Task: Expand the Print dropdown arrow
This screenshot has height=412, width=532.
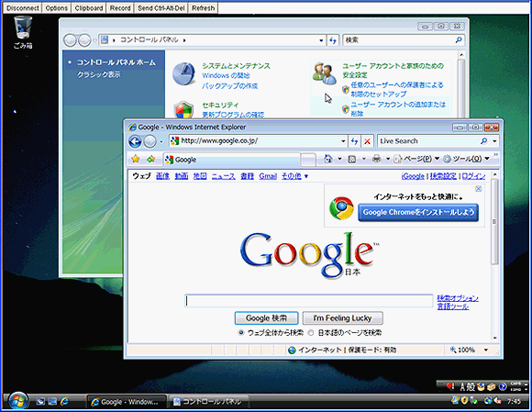Action: (388, 159)
